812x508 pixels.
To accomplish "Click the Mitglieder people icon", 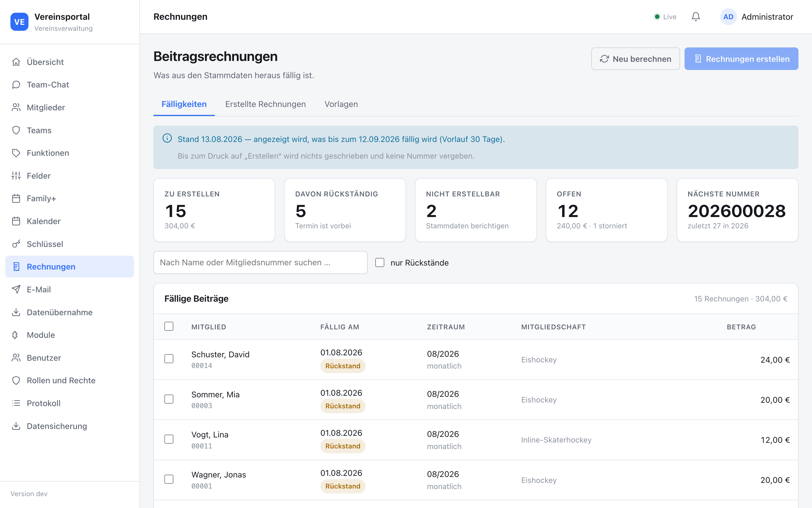I will pos(16,108).
